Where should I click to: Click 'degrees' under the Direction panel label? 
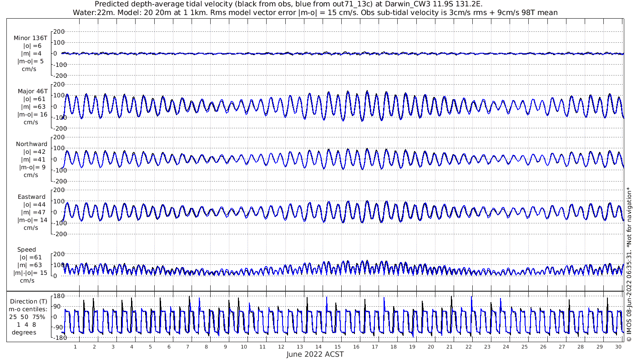click(24, 333)
